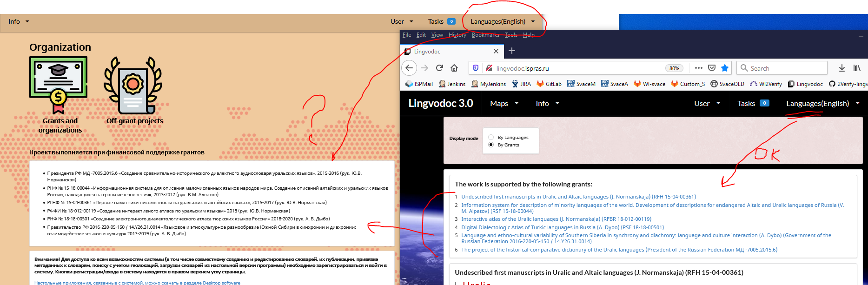Open GitLab bookmark
This screenshot has width=868, height=285.
(549, 84)
